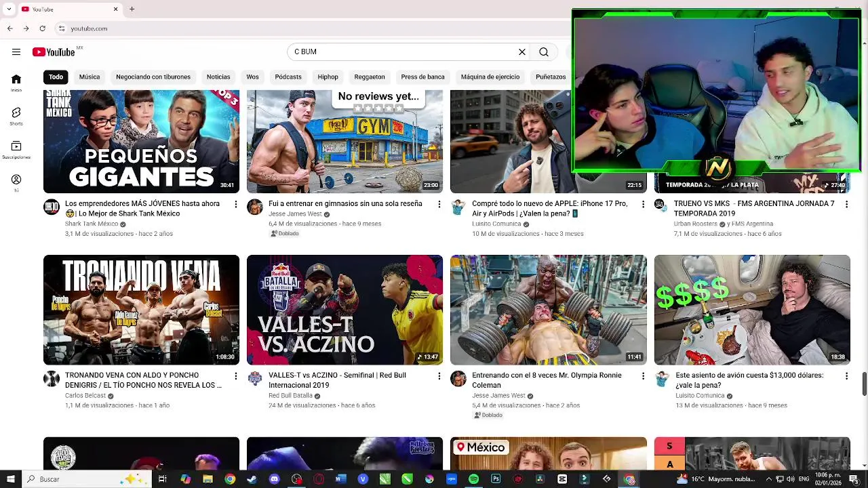Filter by Press de banca
The image size is (868, 488).
423,77
